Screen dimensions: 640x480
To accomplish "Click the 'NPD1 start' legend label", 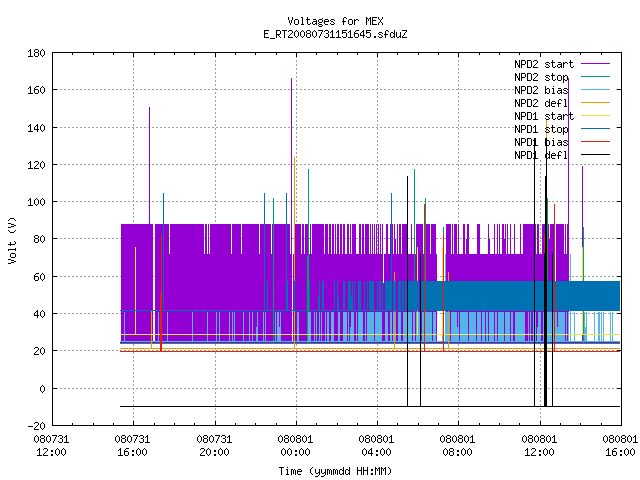I will point(544,116).
